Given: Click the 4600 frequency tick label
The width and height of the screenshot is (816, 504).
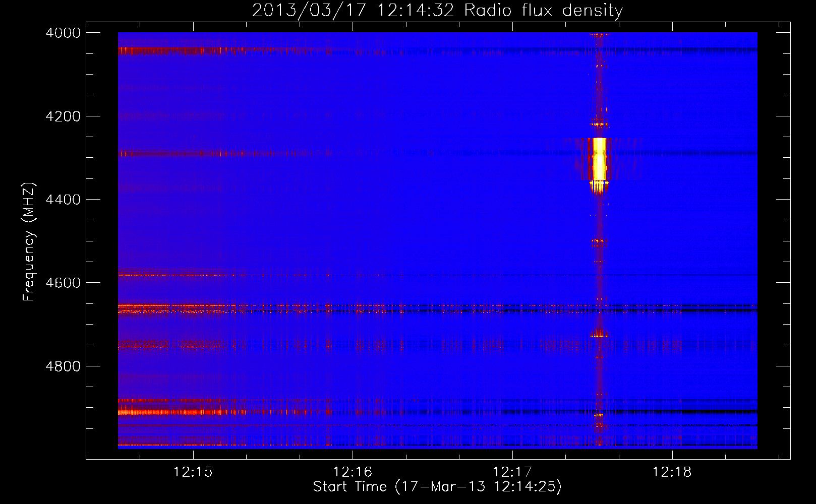Looking at the screenshot, I should pos(63,283).
